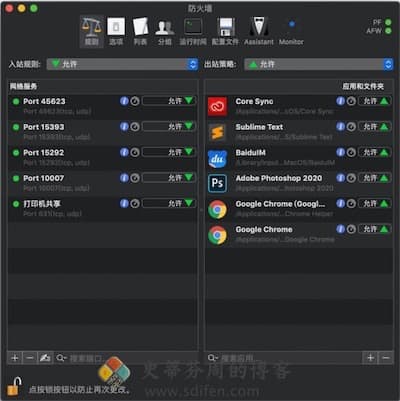Toggle the AFW status indicator
Image resolution: width=400 pixels, height=401 pixels.
[x=388, y=31]
